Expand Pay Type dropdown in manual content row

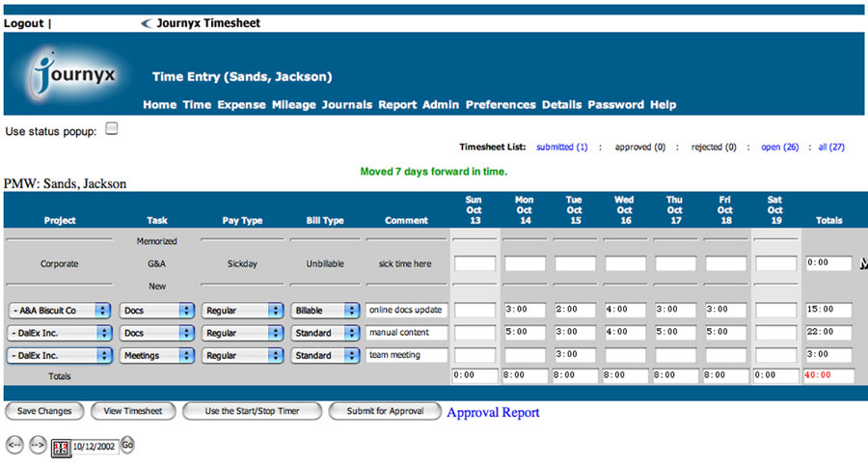[x=242, y=333]
